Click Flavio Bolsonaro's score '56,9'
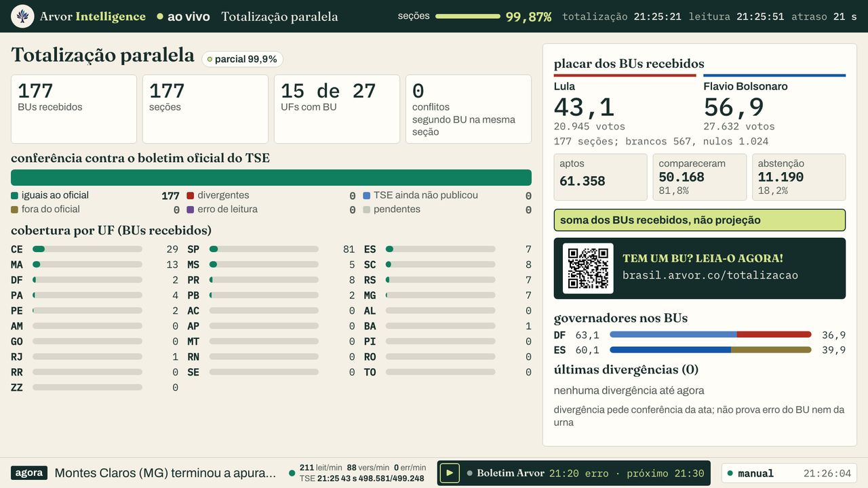868x488 pixels. point(734,107)
